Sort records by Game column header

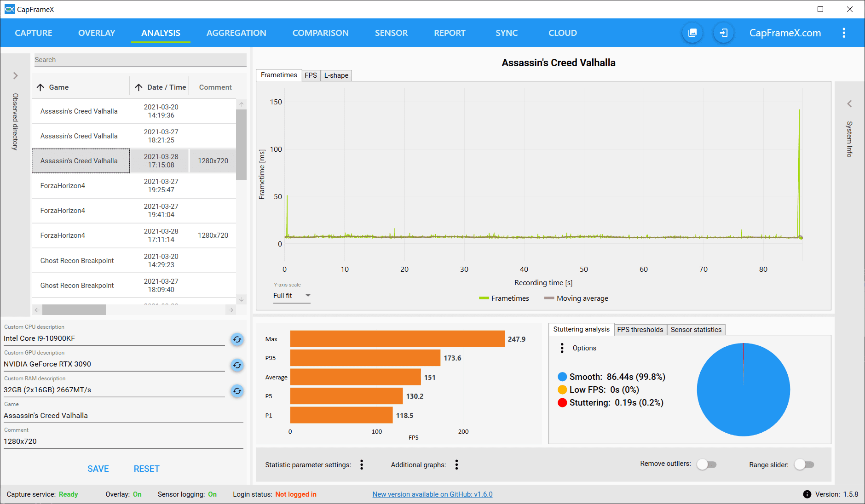click(59, 87)
